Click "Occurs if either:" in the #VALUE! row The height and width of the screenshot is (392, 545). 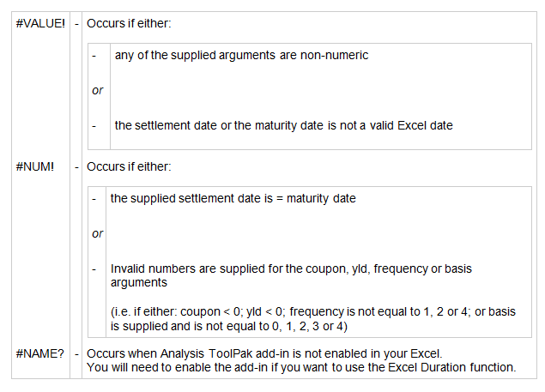click(129, 23)
